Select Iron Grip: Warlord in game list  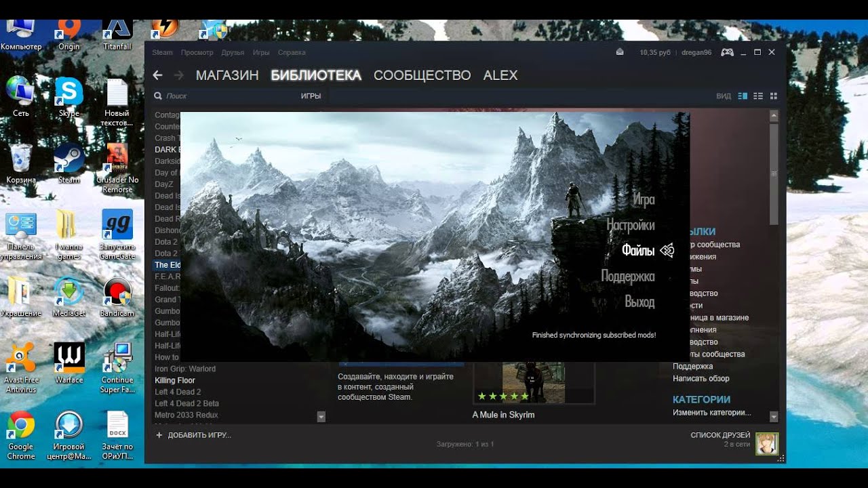(x=185, y=369)
